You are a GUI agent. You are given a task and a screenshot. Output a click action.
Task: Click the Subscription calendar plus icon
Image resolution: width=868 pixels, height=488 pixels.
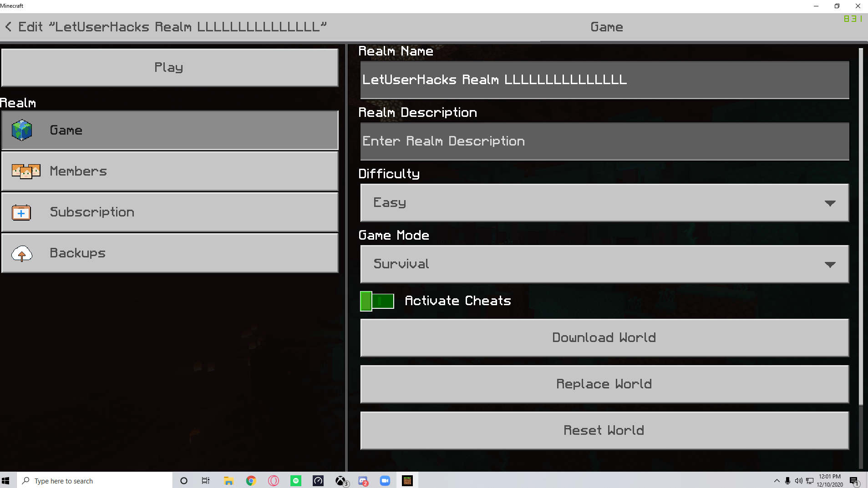pyautogui.click(x=21, y=212)
